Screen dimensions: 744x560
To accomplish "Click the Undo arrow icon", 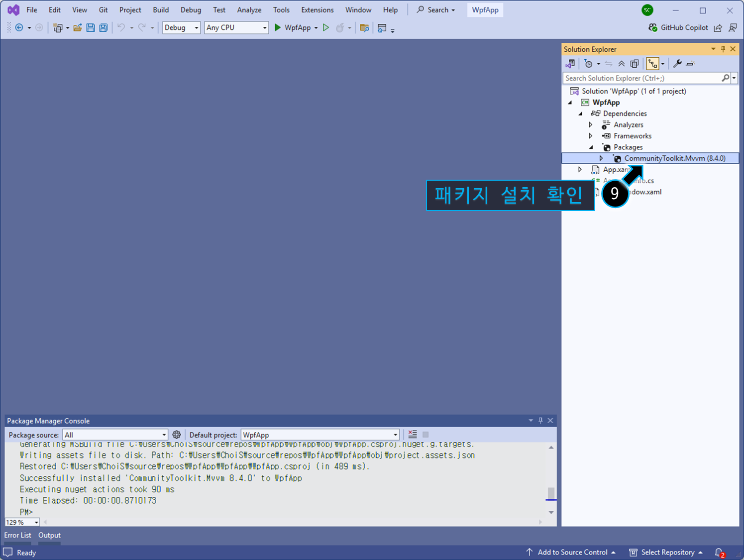I will (x=121, y=28).
